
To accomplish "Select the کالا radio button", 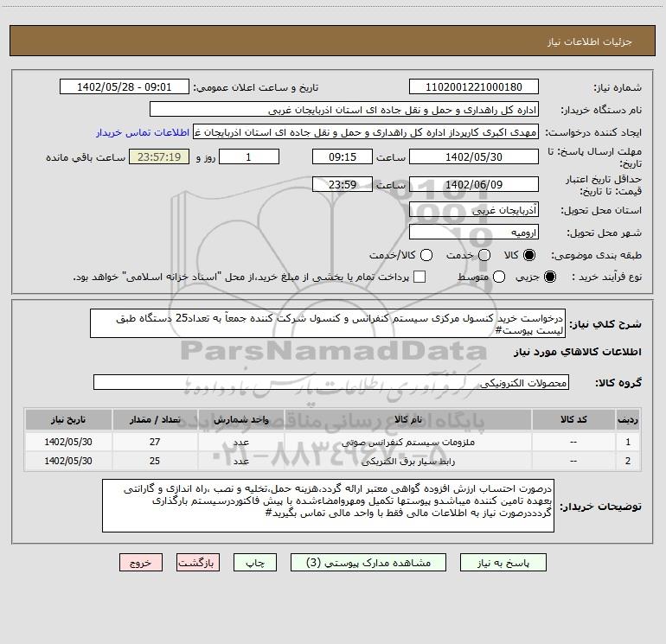I will [529, 255].
